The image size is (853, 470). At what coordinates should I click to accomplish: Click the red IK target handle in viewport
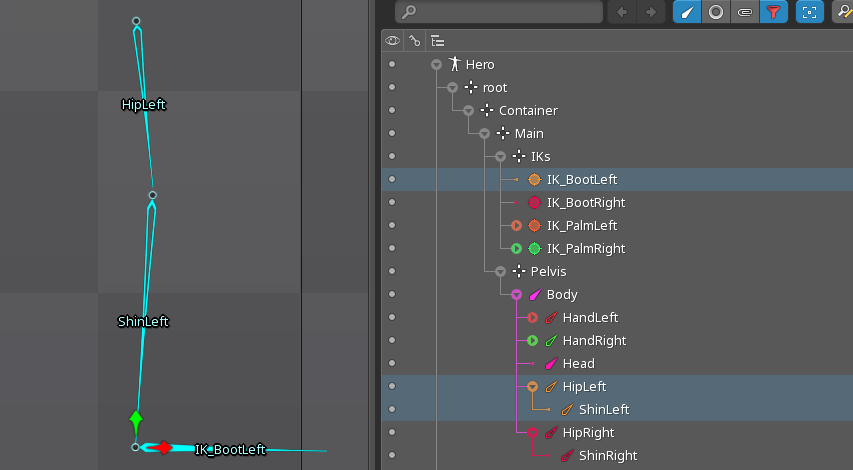click(164, 448)
